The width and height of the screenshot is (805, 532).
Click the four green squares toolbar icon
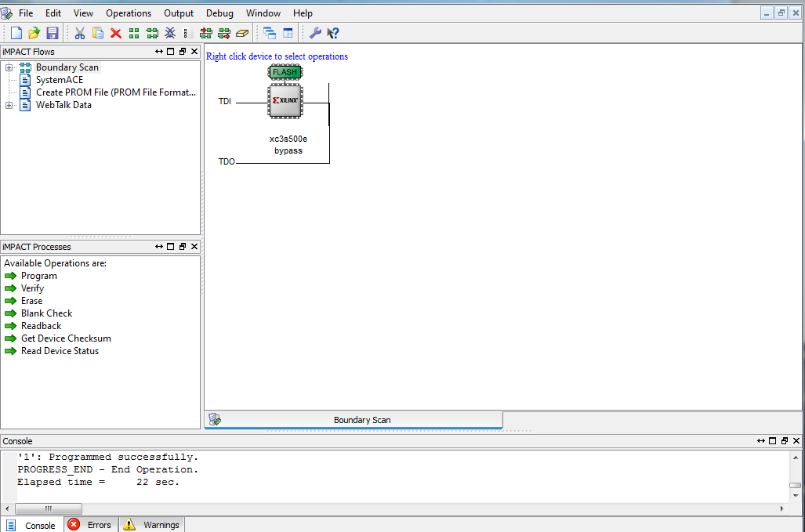[x=134, y=34]
